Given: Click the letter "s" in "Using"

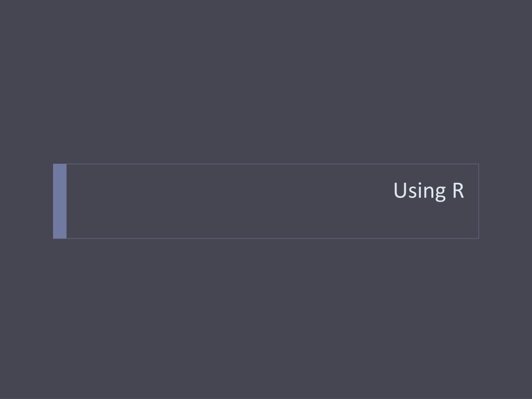Looking at the screenshot, I should click(413, 192).
